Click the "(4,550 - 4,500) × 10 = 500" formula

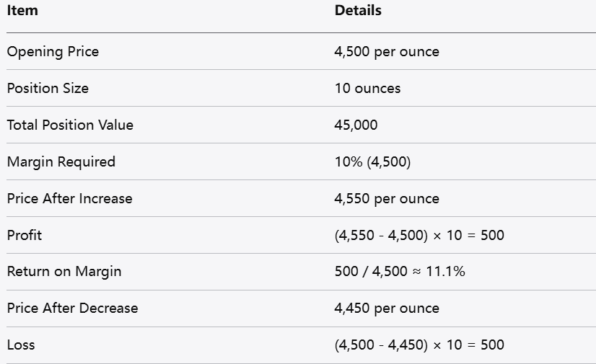pos(419,235)
